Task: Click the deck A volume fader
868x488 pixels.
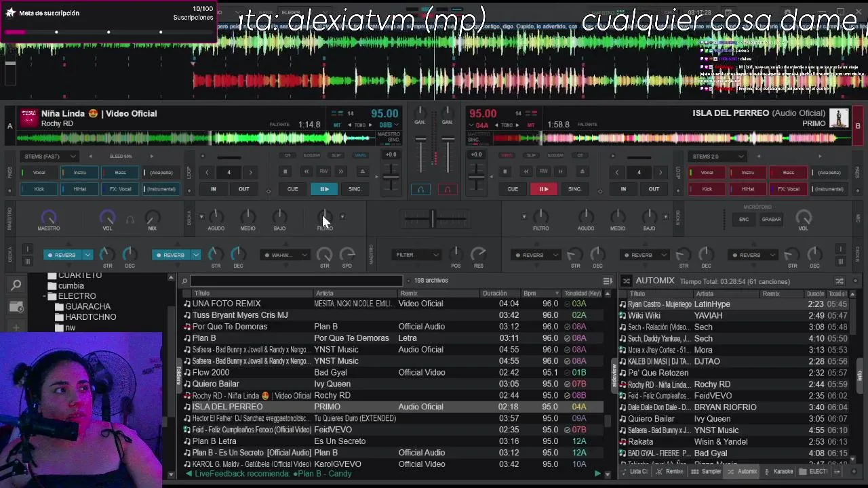Action: 420,155
